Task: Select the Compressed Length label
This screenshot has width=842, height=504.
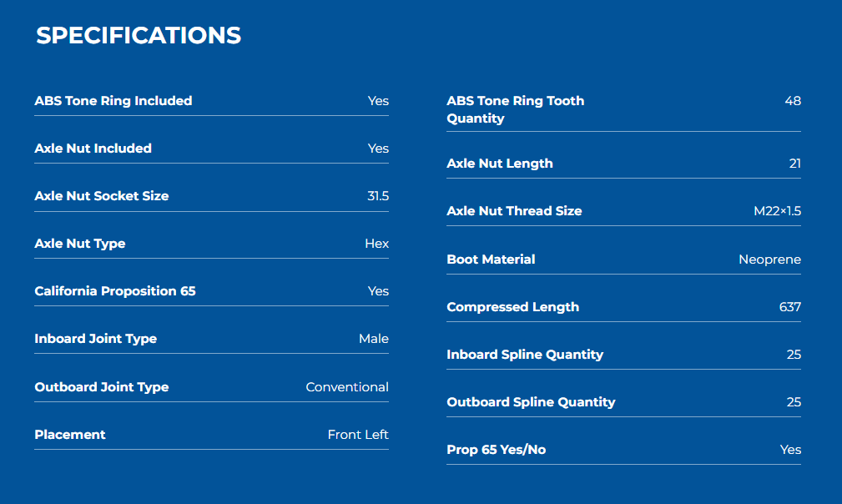Action: (x=513, y=307)
